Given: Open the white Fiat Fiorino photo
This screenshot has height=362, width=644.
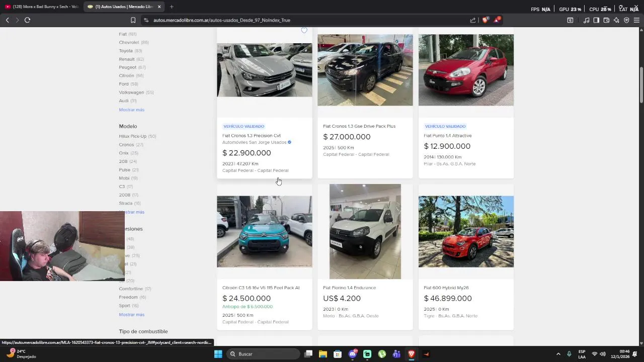Looking at the screenshot, I should click(x=365, y=231).
